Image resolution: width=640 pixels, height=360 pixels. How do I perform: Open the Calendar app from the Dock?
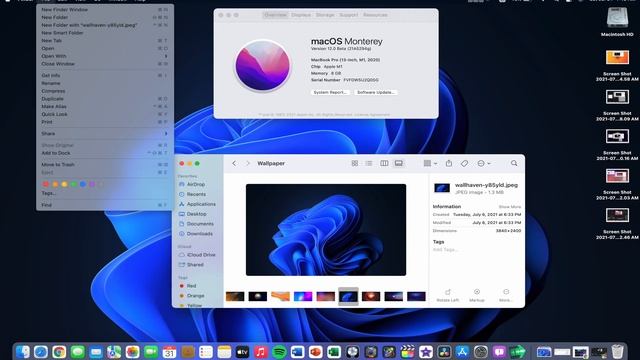[169, 352]
